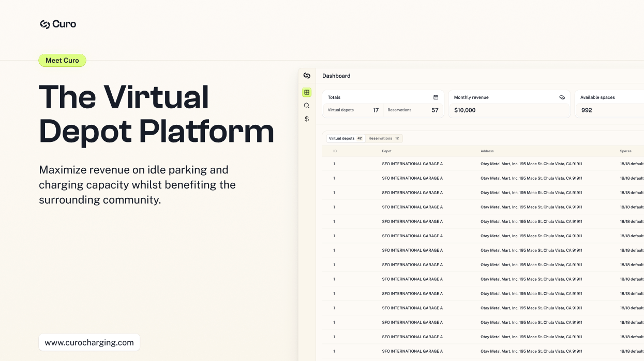Click the green Meet Curo badge
Screen dimensions: 644x361
point(62,61)
